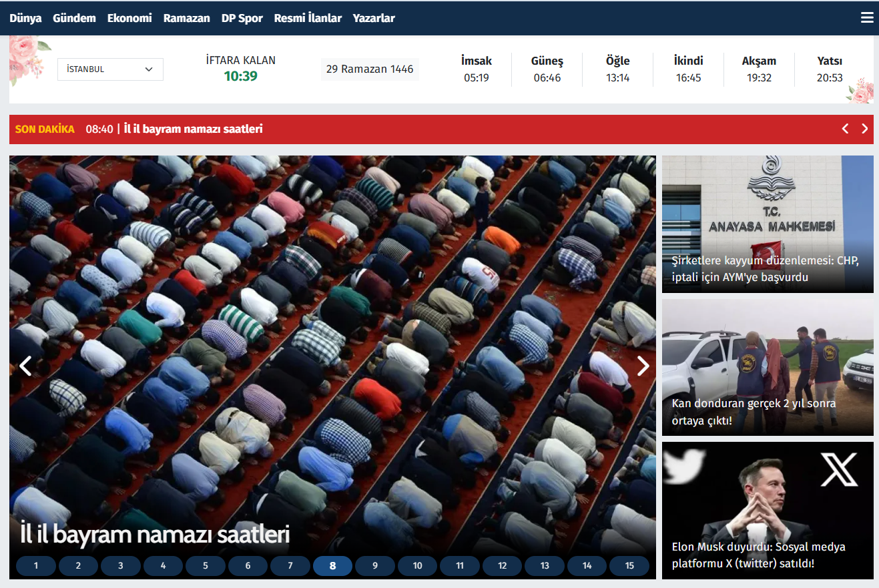Expand the İstanbul city dropdown
Image resolution: width=879 pixels, height=588 pixels.
[110, 69]
